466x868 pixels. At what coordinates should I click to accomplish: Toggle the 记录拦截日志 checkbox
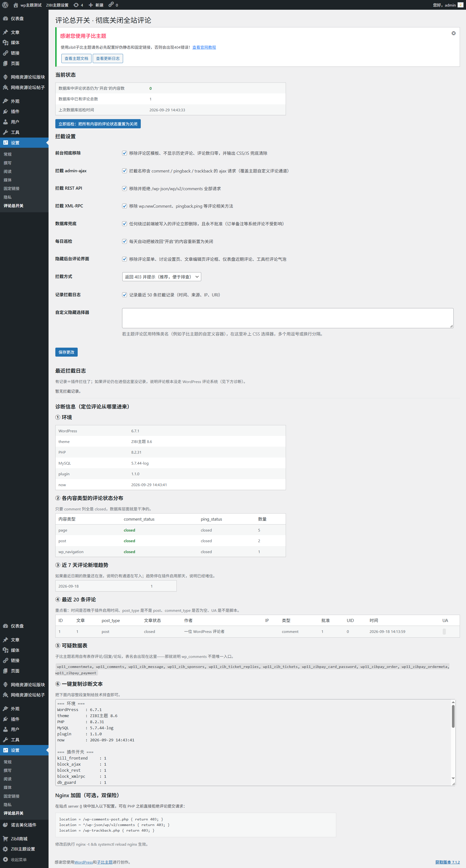point(125,295)
